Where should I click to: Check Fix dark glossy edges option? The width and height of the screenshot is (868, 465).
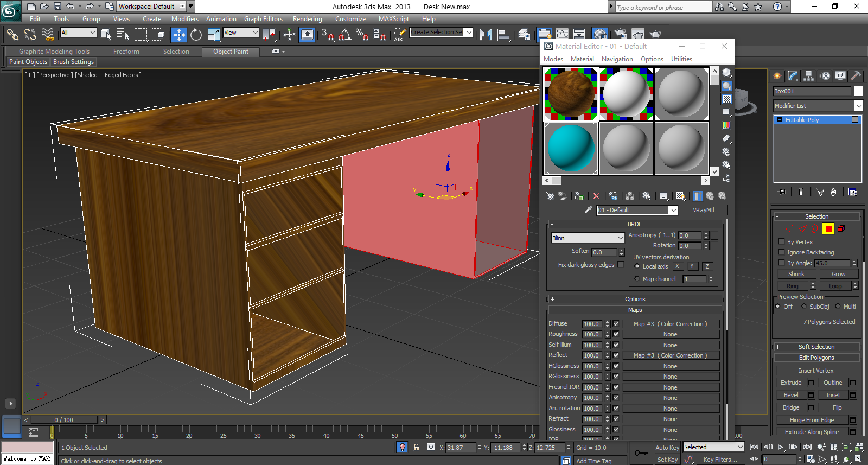[x=621, y=265]
